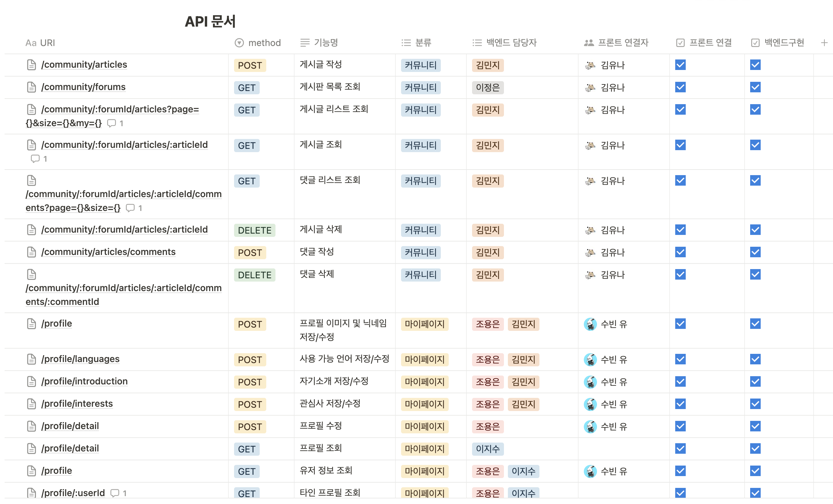Click comment icon under articleId GET row

pyautogui.click(x=35, y=158)
